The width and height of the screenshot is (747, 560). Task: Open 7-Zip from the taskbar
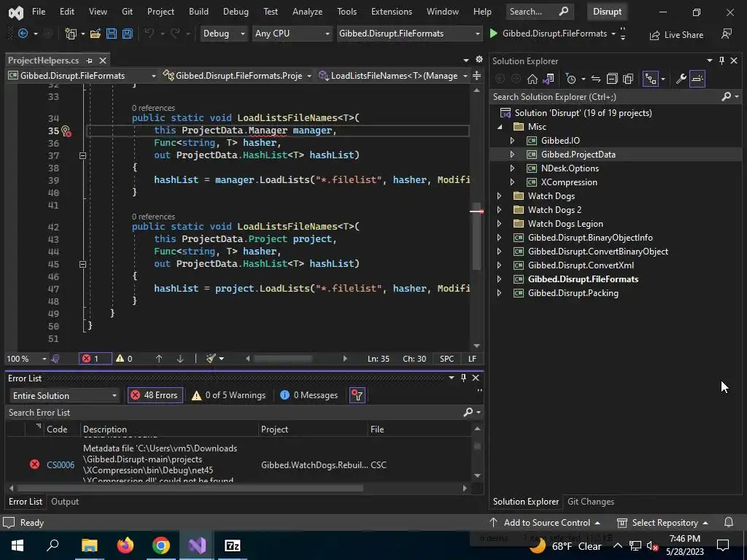[x=233, y=545]
